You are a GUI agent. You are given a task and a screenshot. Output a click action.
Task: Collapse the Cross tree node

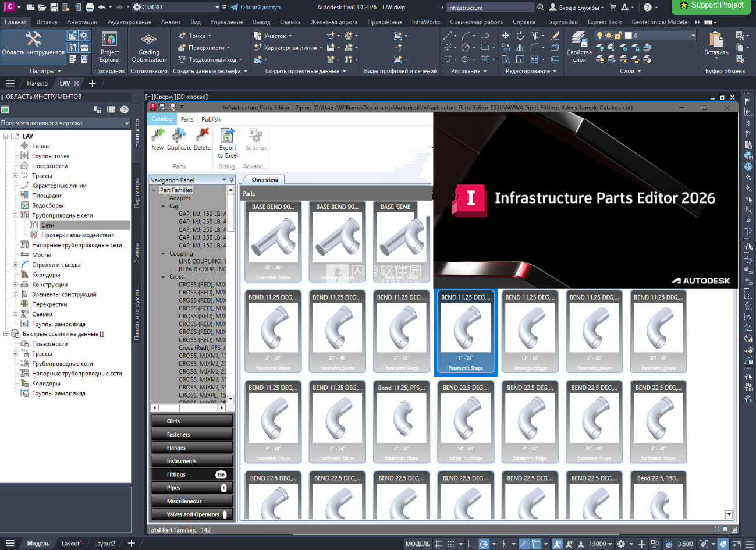click(x=163, y=277)
